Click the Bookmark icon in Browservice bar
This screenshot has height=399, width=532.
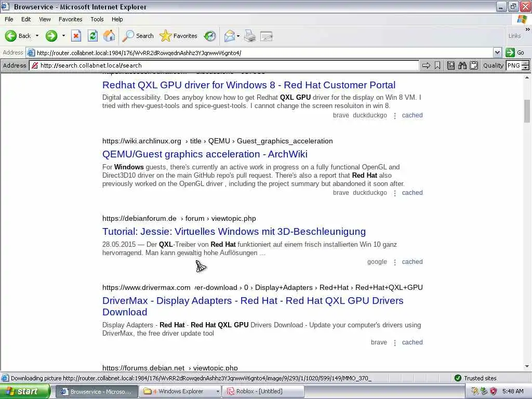point(437,65)
